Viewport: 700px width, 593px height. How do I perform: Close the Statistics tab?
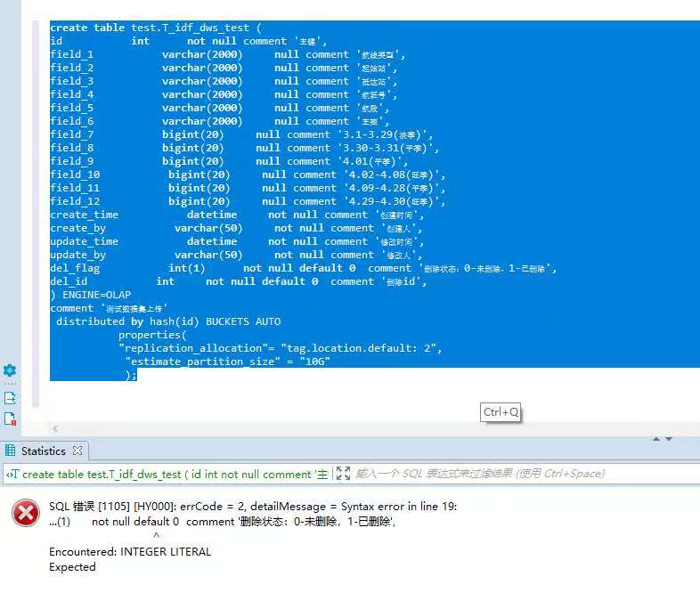click(x=77, y=451)
